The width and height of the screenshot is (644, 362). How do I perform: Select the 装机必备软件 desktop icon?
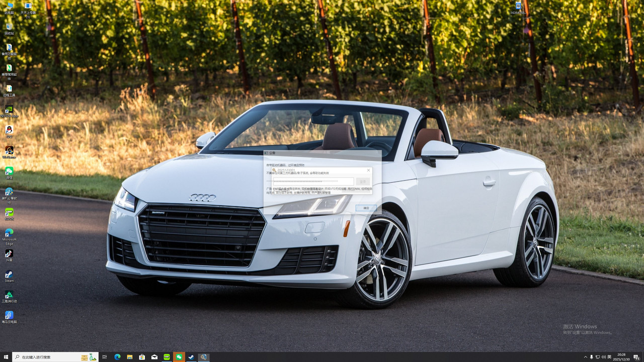point(9,196)
